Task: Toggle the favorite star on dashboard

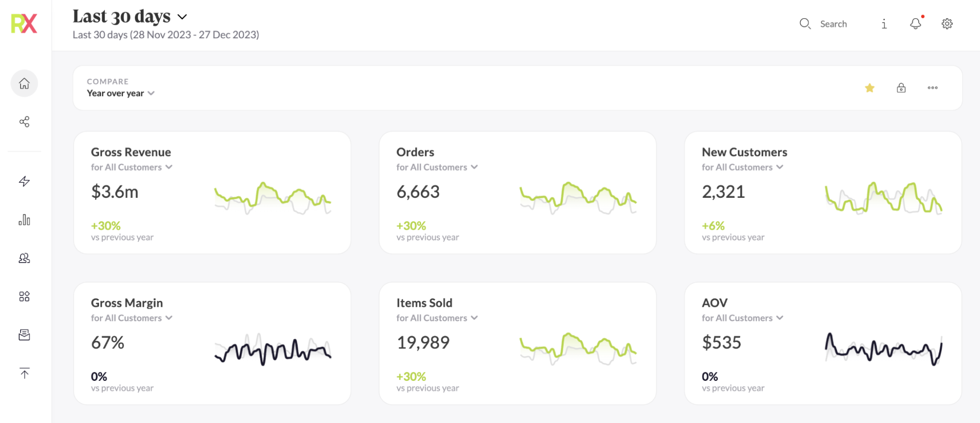Action: pos(870,88)
